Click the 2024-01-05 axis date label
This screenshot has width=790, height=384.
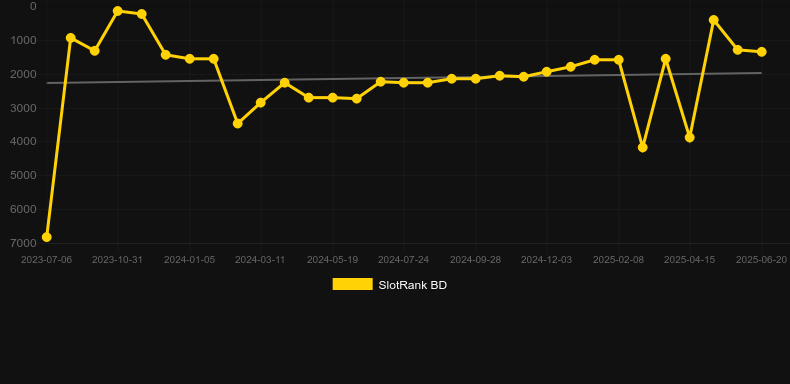[189, 260]
